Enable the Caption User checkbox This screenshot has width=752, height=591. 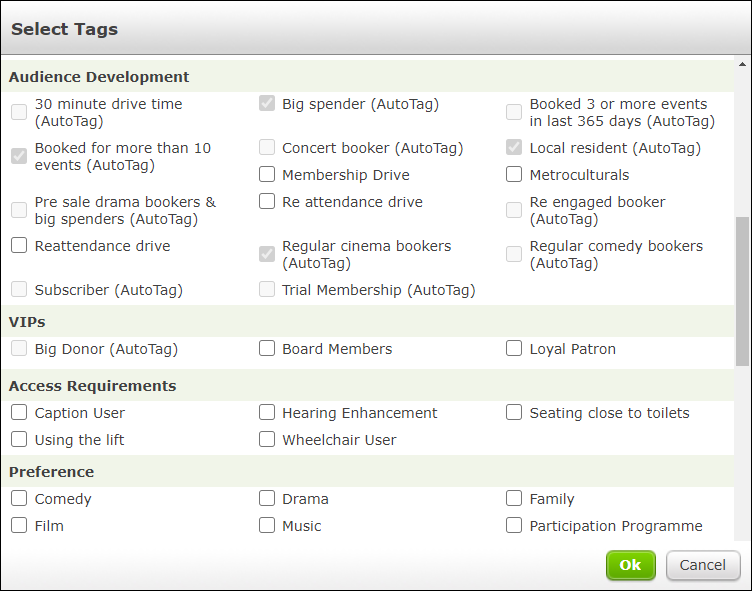click(x=19, y=412)
